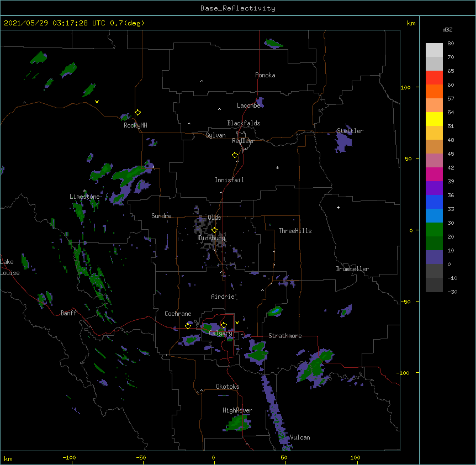This screenshot has height=465, width=476.
Task: Select the asterisk marker above Limestone label
Action: 84,191
